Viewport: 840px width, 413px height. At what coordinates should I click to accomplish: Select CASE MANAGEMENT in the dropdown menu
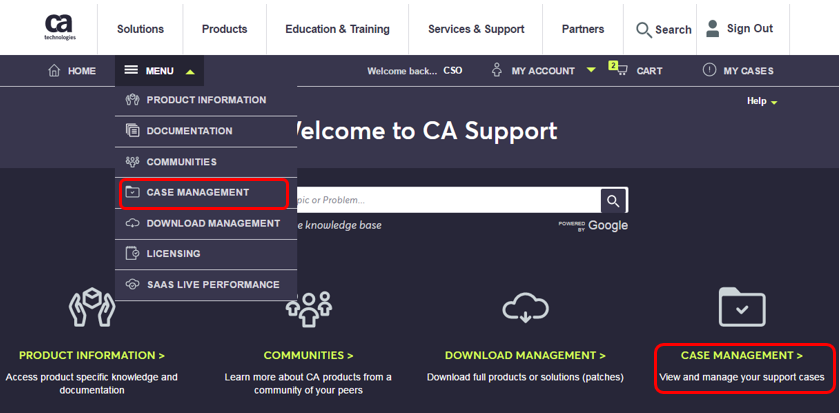(206, 193)
